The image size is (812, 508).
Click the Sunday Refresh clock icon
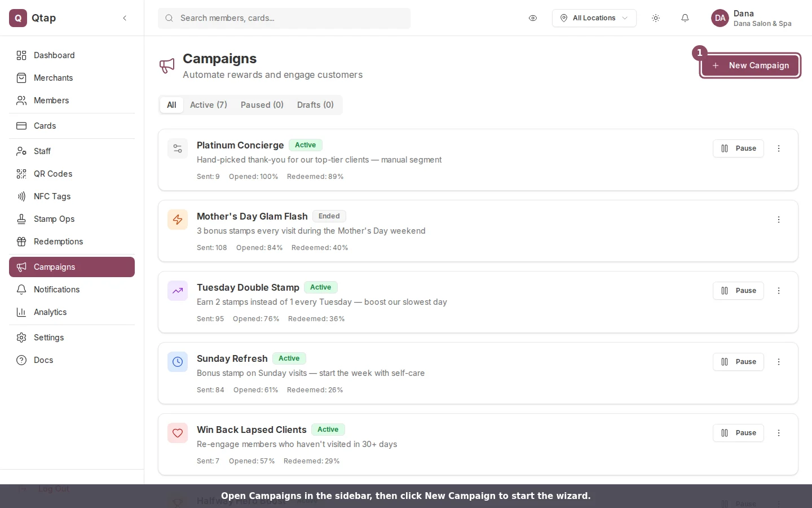coord(178,362)
